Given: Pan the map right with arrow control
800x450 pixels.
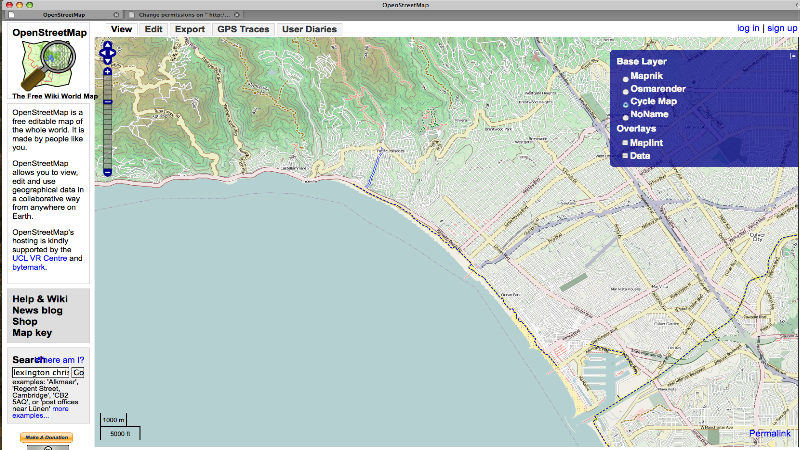Looking at the screenshot, I should [114, 52].
